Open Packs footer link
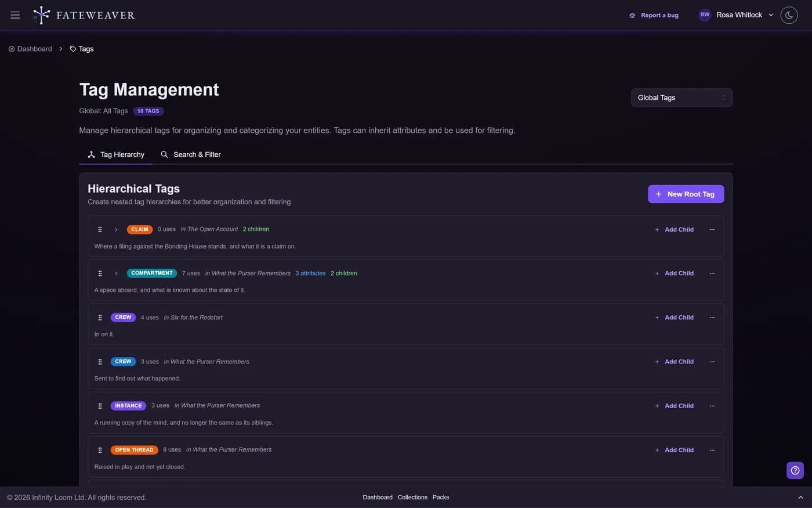 [441, 498]
